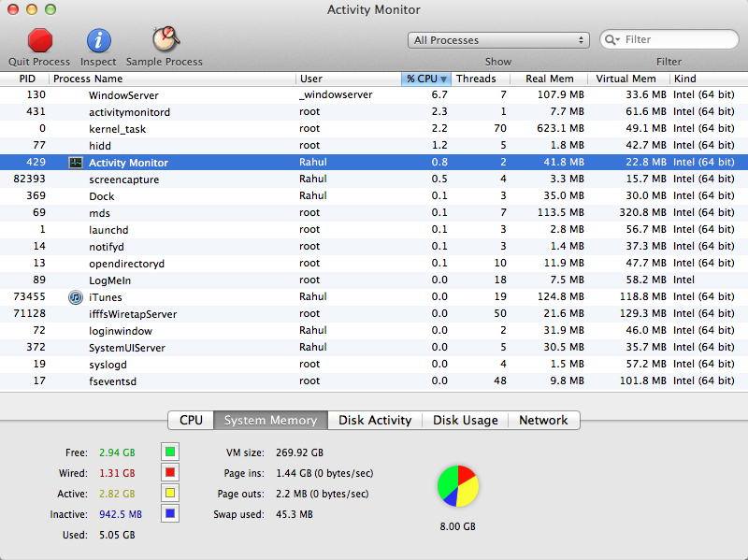Click the Page ins 1.44 GB value

tap(324, 473)
